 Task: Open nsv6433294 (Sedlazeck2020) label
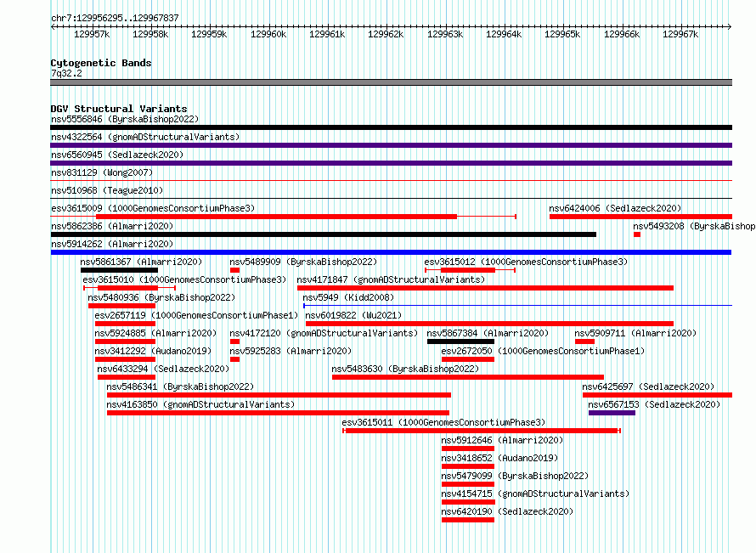[x=163, y=369]
